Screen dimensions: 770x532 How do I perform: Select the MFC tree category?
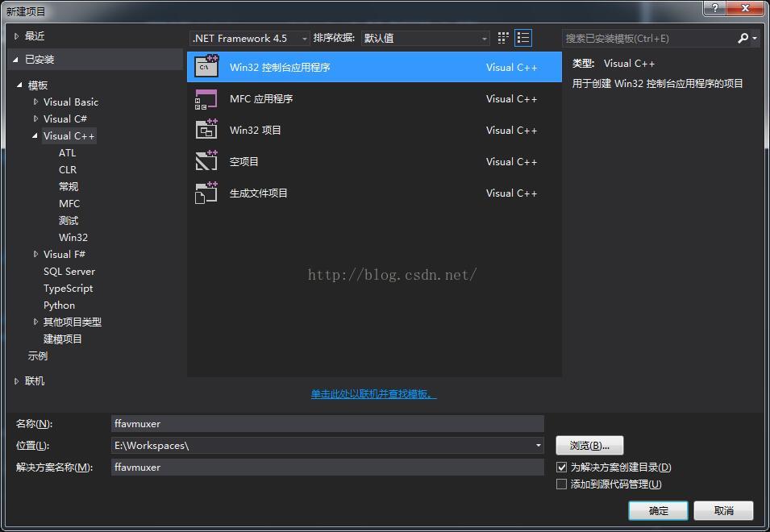tap(69, 203)
